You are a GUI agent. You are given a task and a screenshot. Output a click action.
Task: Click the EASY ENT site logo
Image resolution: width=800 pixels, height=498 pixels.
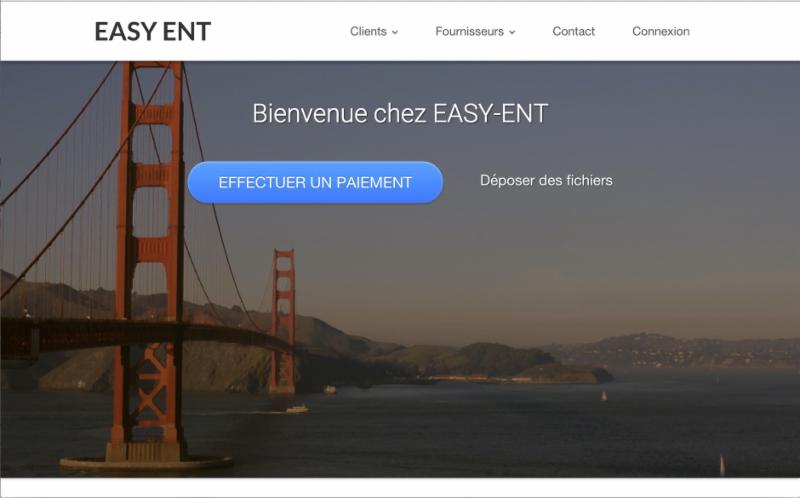[153, 31]
